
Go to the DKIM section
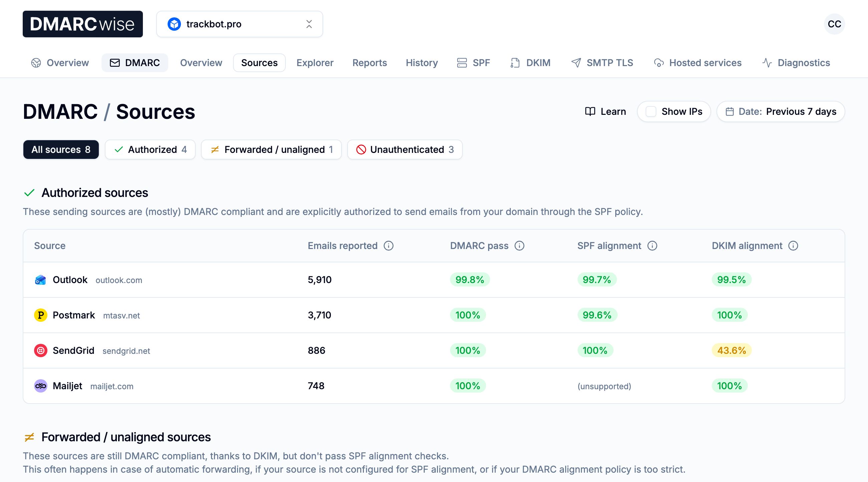(530, 63)
